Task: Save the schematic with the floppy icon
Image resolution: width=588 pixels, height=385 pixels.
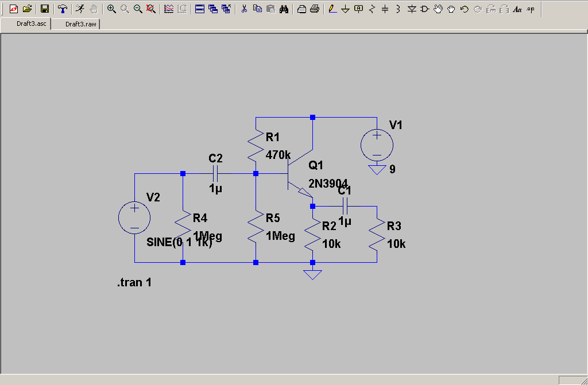Action: point(44,9)
